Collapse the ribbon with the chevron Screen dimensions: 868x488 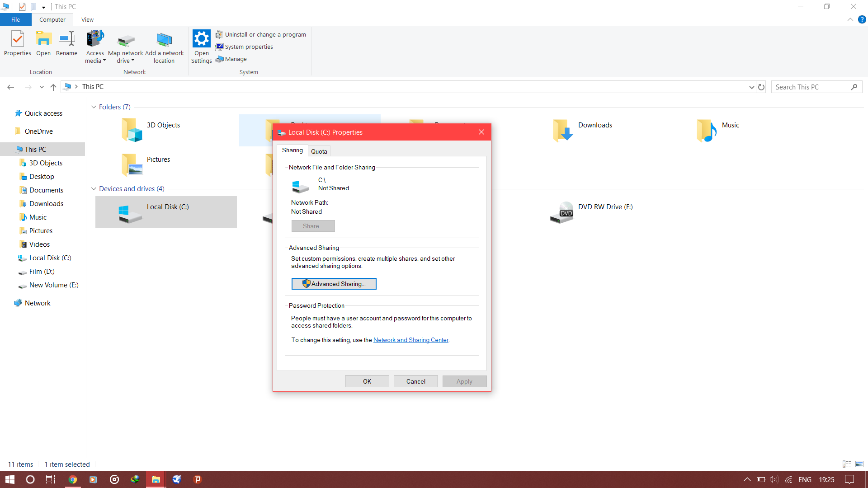[x=850, y=19]
